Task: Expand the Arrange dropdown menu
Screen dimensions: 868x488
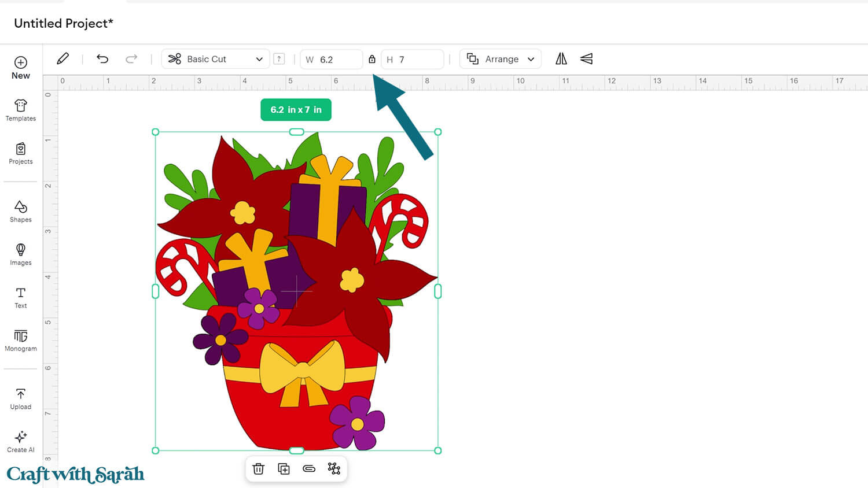Action: [x=500, y=59]
